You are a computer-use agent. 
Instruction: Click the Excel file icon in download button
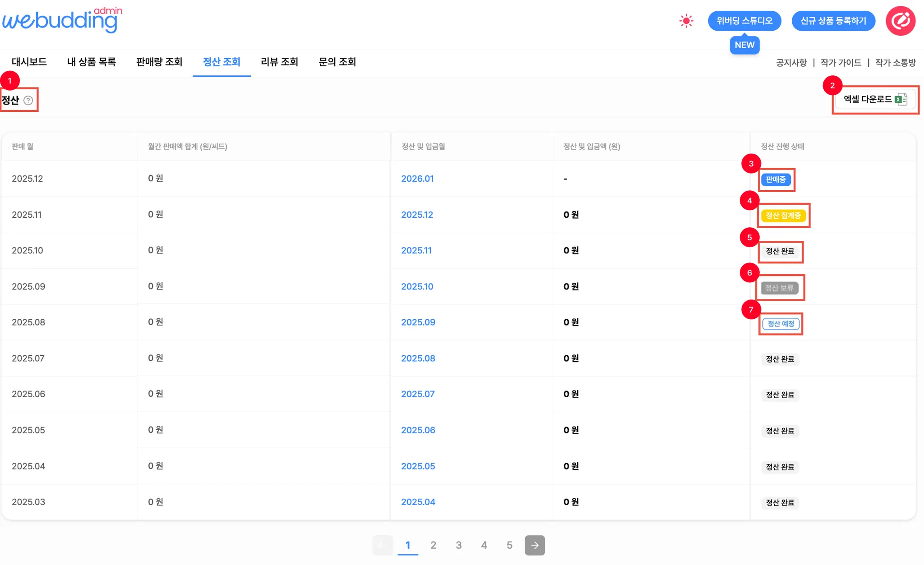click(901, 99)
